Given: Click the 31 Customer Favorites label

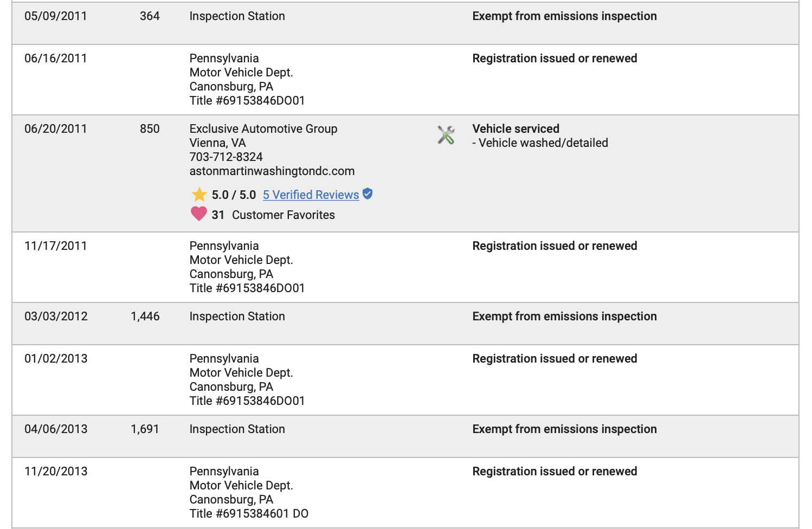Looking at the screenshot, I should click(273, 215).
